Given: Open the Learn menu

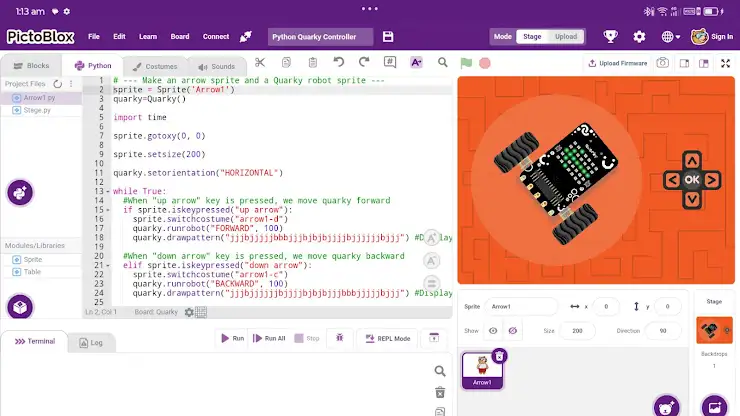Looking at the screenshot, I should tap(148, 36).
